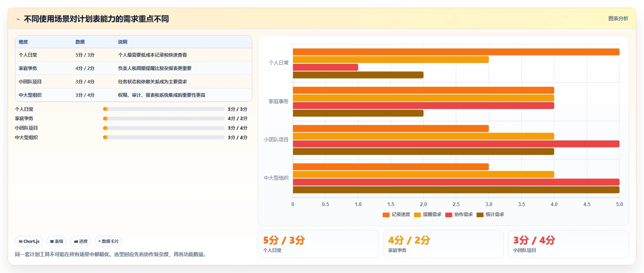Select the Chart.js tag

pyautogui.click(x=29, y=241)
